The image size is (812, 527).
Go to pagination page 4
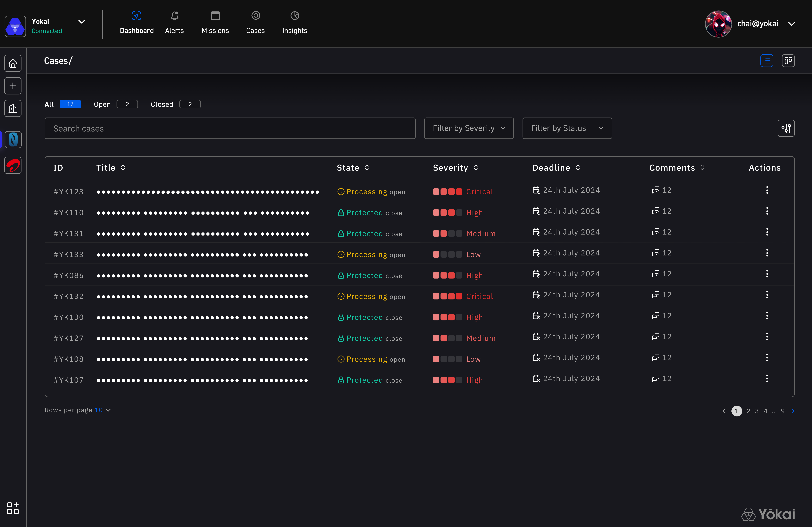click(x=766, y=411)
